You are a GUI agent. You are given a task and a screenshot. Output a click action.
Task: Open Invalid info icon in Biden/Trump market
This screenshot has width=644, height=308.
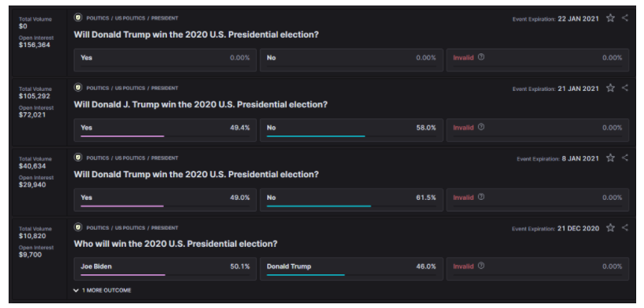click(481, 266)
